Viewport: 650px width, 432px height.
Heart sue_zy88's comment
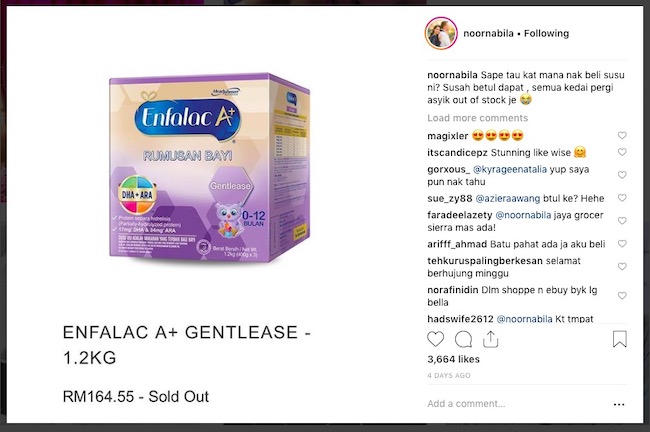[x=622, y=198]
